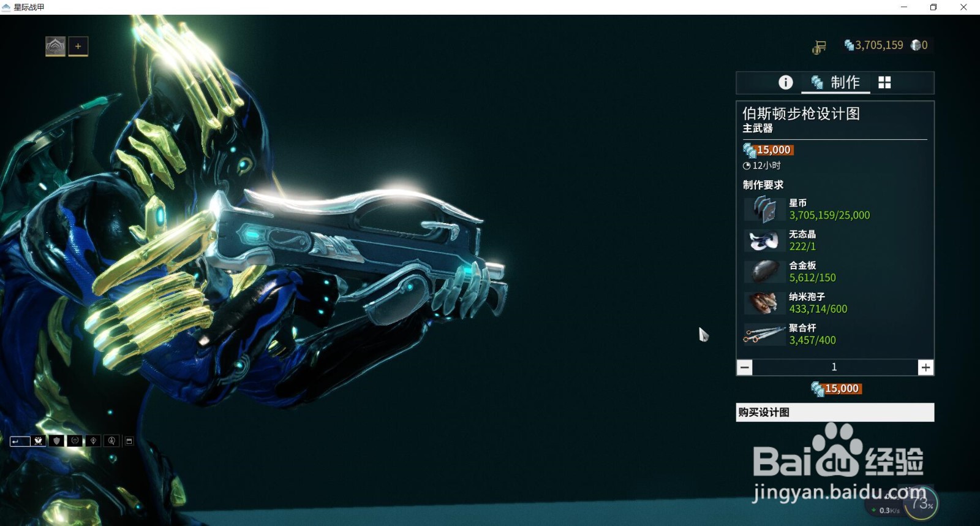Click the 制作要求 heading
This screenshot has width=980, height=526.
(x=763, y=185)
